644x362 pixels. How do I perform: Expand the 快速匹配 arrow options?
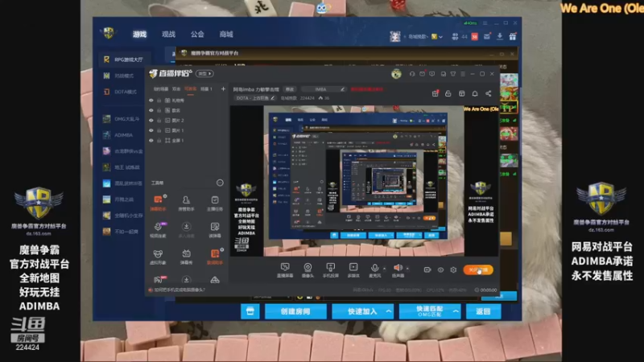point(456,311)
